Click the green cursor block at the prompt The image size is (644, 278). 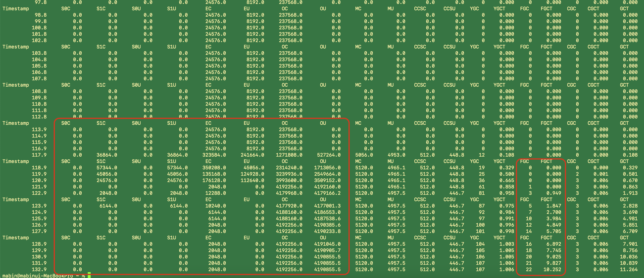89,276
